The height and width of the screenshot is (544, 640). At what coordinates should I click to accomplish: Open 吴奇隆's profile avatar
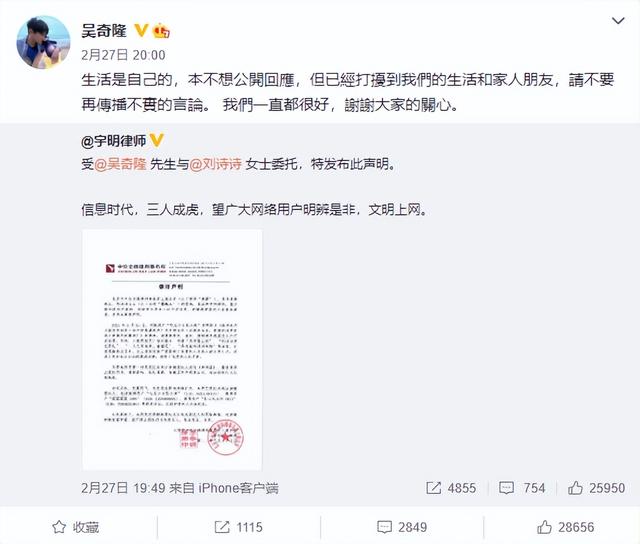coord(43,42)
